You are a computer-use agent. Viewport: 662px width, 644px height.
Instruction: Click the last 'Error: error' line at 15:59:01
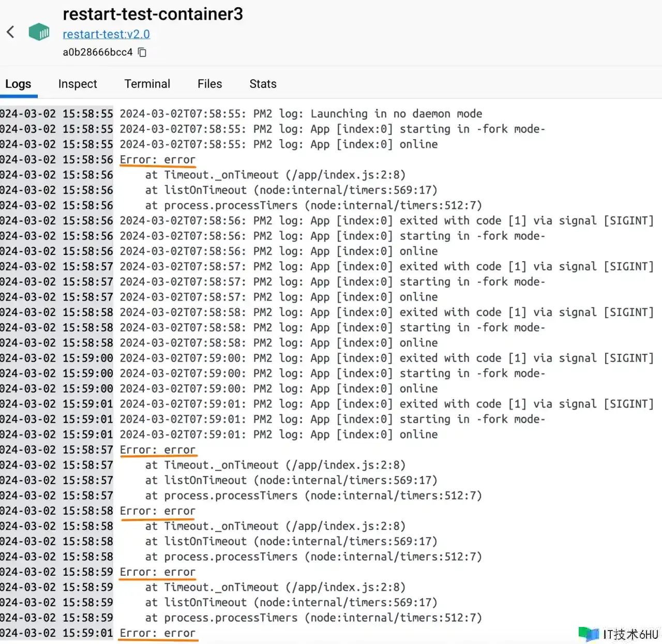[x=158, y=633]
